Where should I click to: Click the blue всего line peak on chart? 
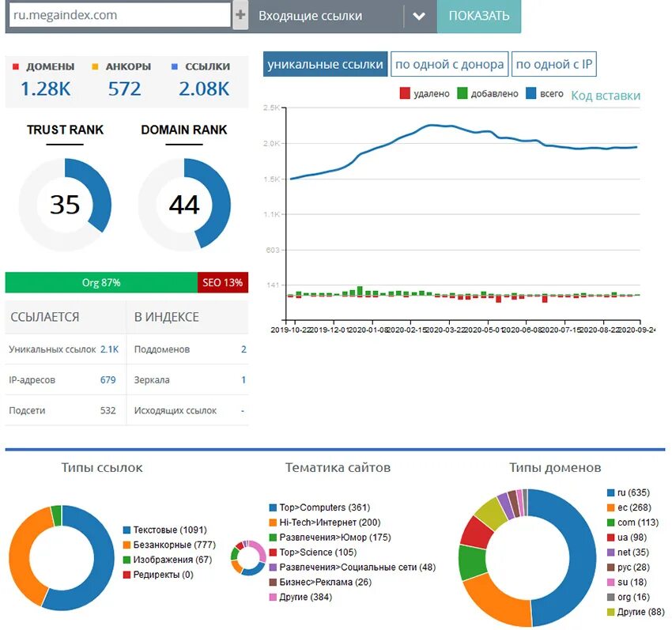pyautogui.click(x=432, y=125)
